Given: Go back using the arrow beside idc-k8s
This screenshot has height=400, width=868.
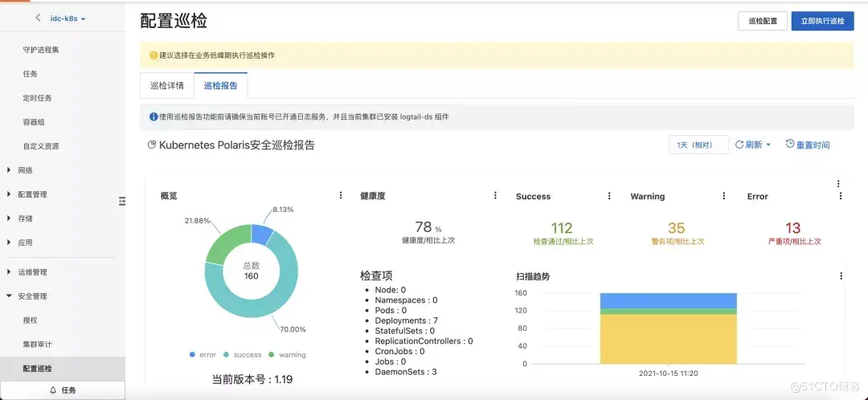Looking at the screenshot, I should (38, 18).
